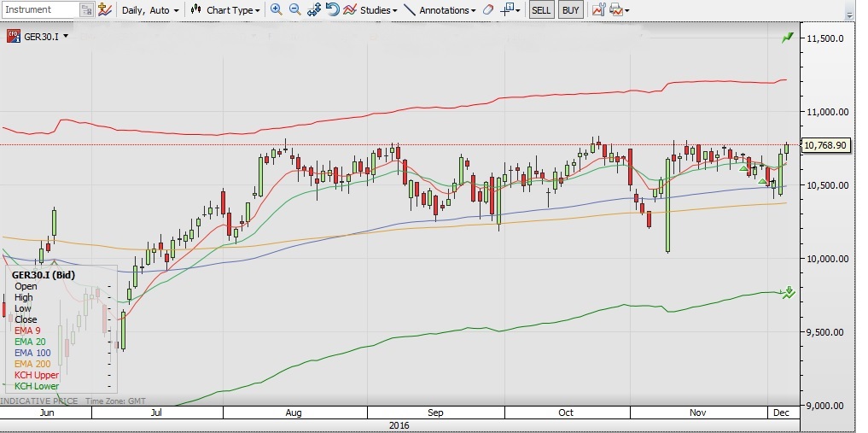868x433 pixels.
Task: Click the CFD instrument badge icon
Action: point(14,37)
